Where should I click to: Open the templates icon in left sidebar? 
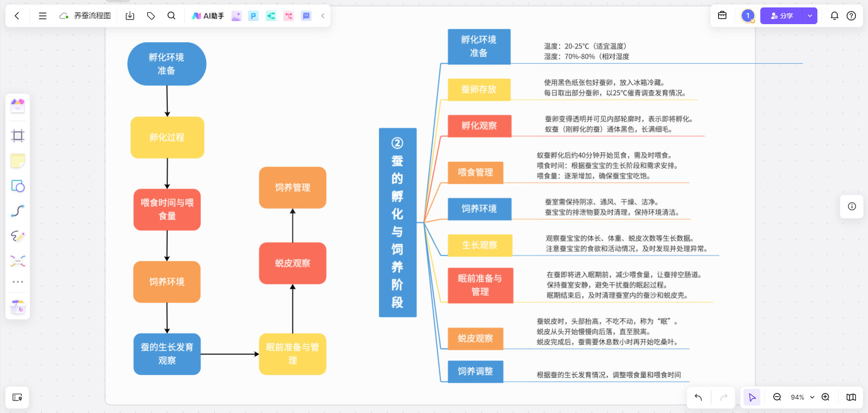click(x=18, y=106)
